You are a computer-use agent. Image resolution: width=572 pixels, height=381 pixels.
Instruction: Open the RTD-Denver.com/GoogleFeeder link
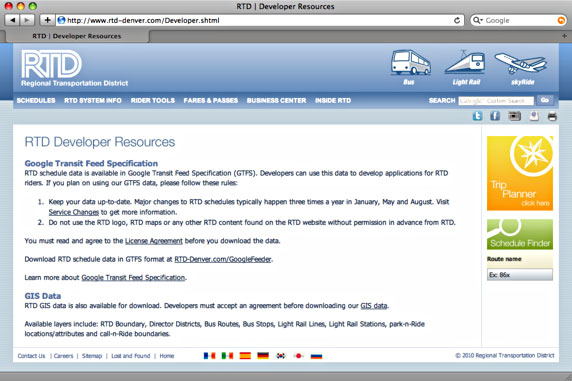(x=223, y=259)
